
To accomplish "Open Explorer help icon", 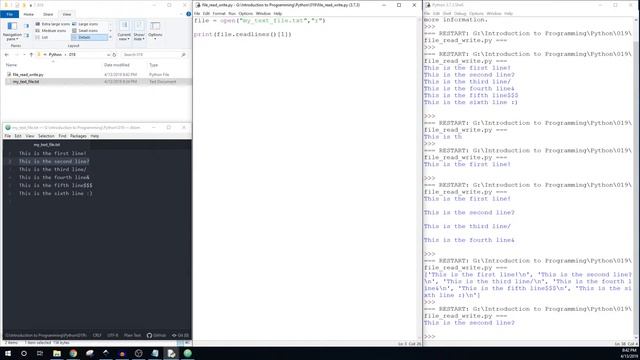I will 188,14.
